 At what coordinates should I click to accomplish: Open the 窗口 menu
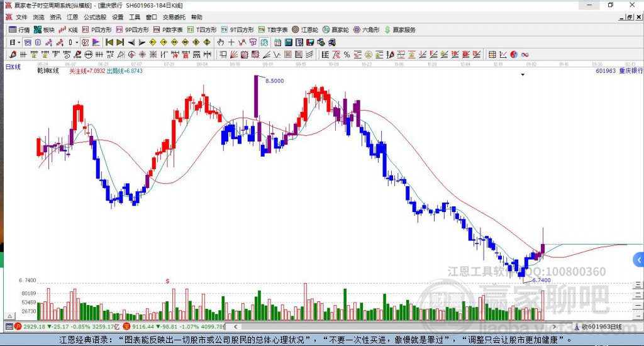152,17
